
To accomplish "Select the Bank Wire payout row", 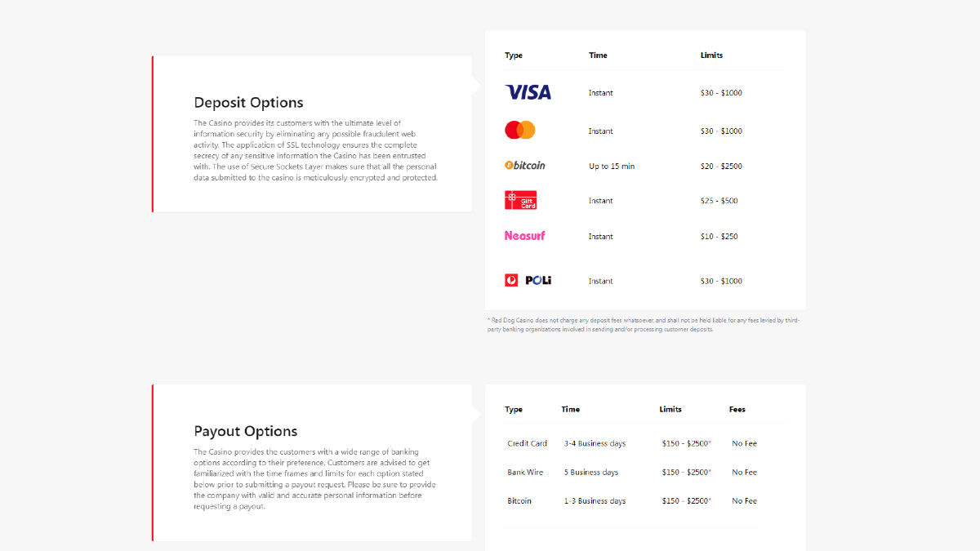I will click(632, 472).
